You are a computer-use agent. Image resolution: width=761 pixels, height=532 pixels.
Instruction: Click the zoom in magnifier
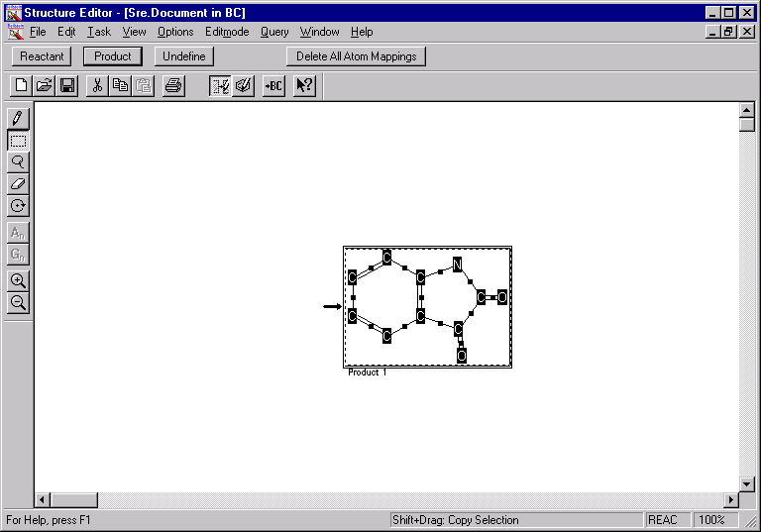tap(18, 281)
